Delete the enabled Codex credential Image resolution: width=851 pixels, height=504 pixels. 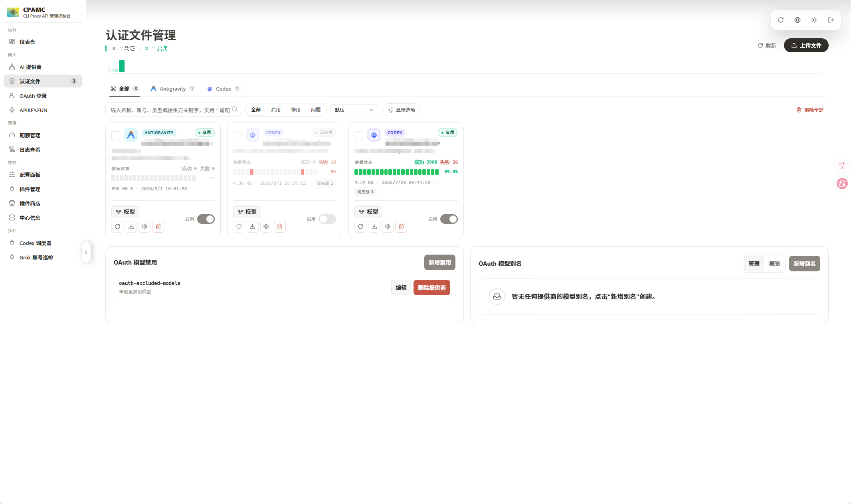[x=401, y=227]
